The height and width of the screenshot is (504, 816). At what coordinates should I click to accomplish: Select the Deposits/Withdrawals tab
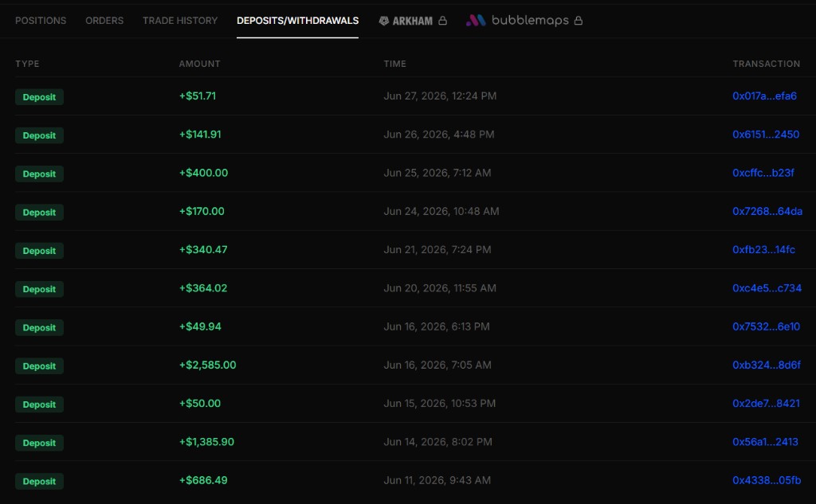298,20
